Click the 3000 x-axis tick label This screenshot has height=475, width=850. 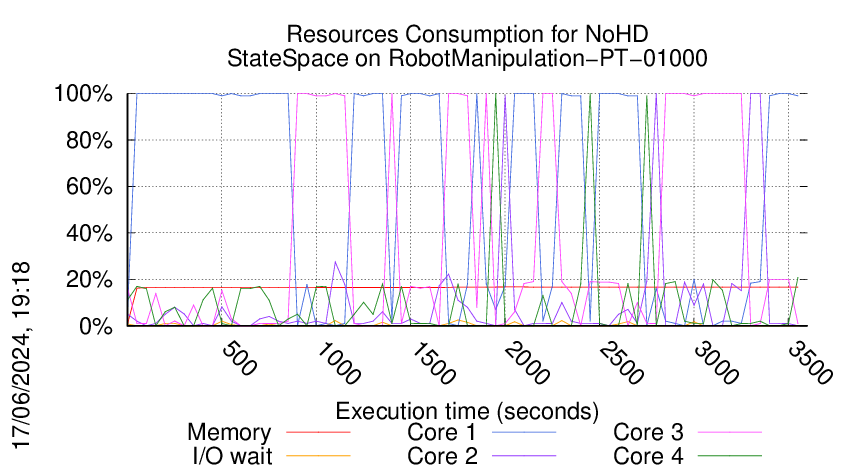(x=716, y=363)
